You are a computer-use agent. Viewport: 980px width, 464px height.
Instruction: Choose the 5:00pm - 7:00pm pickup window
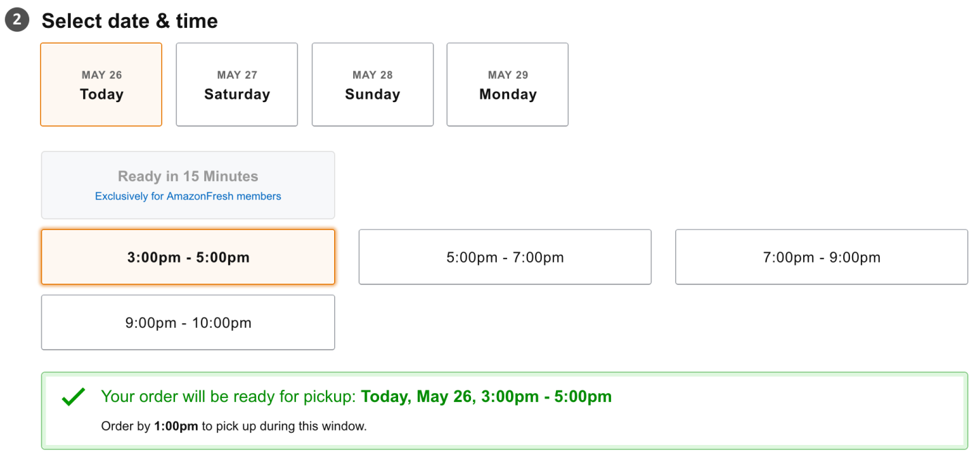pyautogui.click(x=505, y=257)
